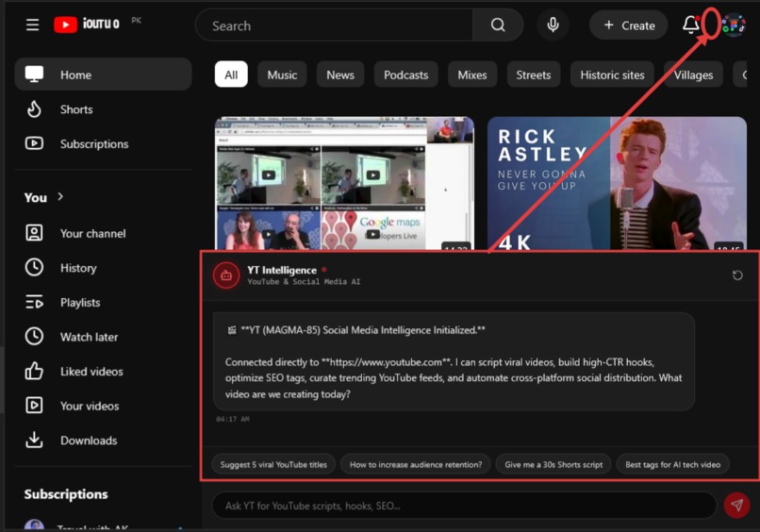Screen dimensions: 760x532
Task: Click the YT Intelligence robot icon
Action: 226,275
